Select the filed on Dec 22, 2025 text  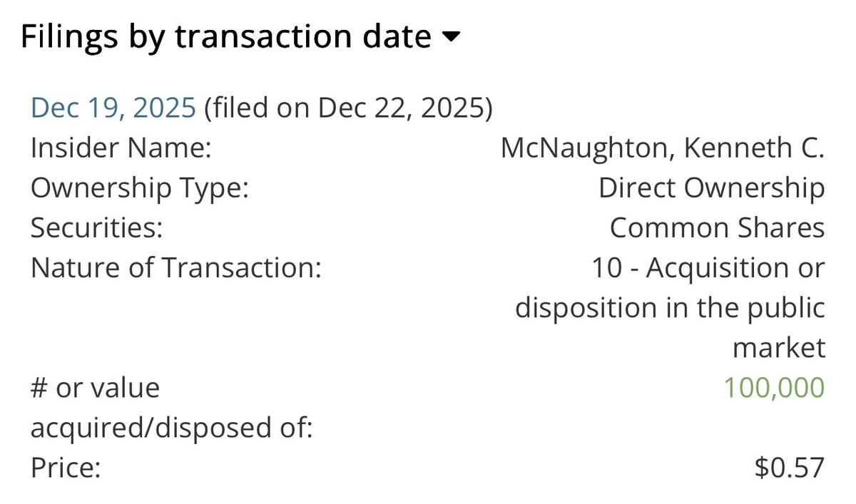click(x=348, y=108)
